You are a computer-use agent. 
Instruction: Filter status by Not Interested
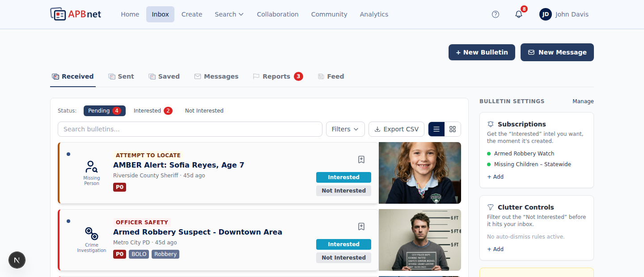coord(204,111)
